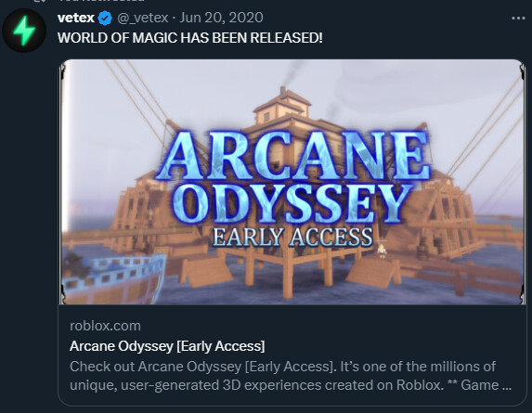This screenshot has height=413, width=532.
Task: Click the vetex display name
Action: coord(76,18)
